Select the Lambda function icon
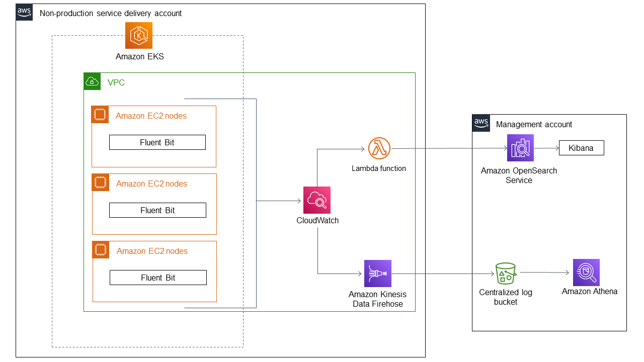 (x=379, y=148)
